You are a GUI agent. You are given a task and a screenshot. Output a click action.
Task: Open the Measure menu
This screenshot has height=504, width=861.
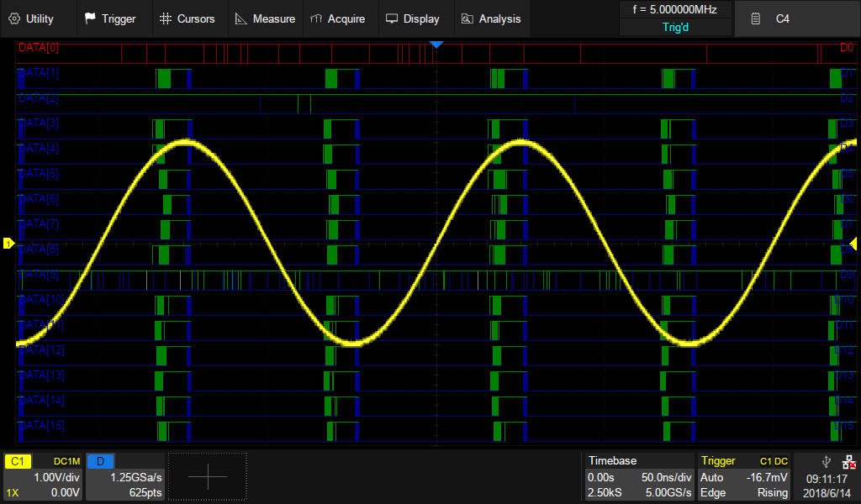tap(264, 18)
